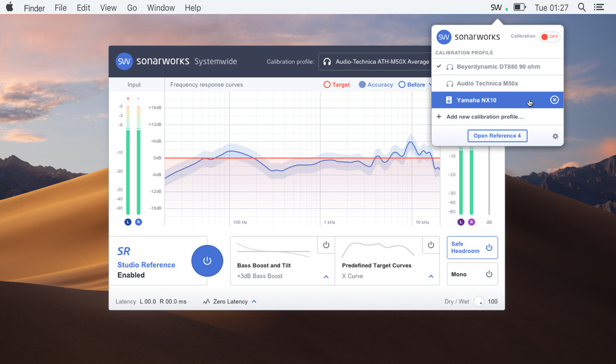Viewport: 616px width, 364px height.
Task: Click the menu bar clock Tue 01:27
Action: click(x=552, y=8)
